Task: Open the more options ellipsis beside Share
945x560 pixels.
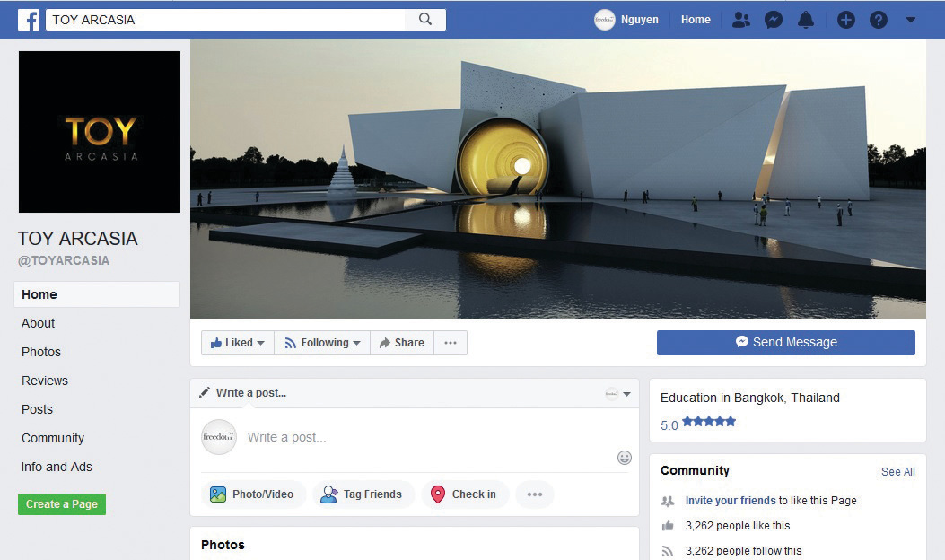Action: pos(451,343)
